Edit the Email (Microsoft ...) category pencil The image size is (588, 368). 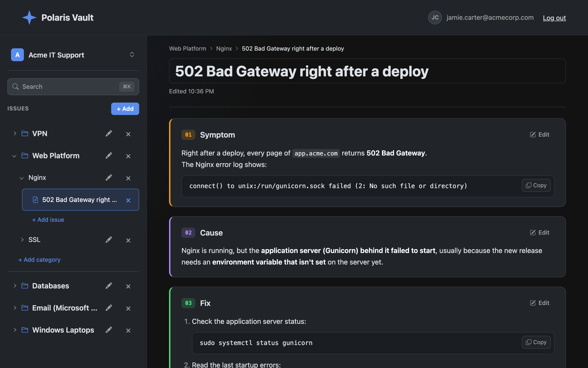109,308
